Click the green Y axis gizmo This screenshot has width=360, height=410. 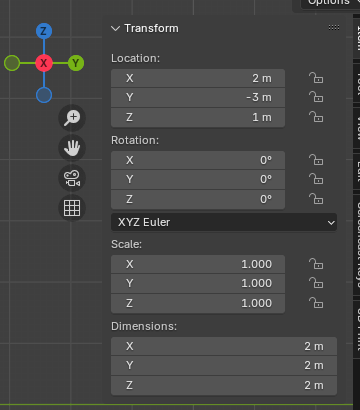pyautogui.click(x=76, y=63)
